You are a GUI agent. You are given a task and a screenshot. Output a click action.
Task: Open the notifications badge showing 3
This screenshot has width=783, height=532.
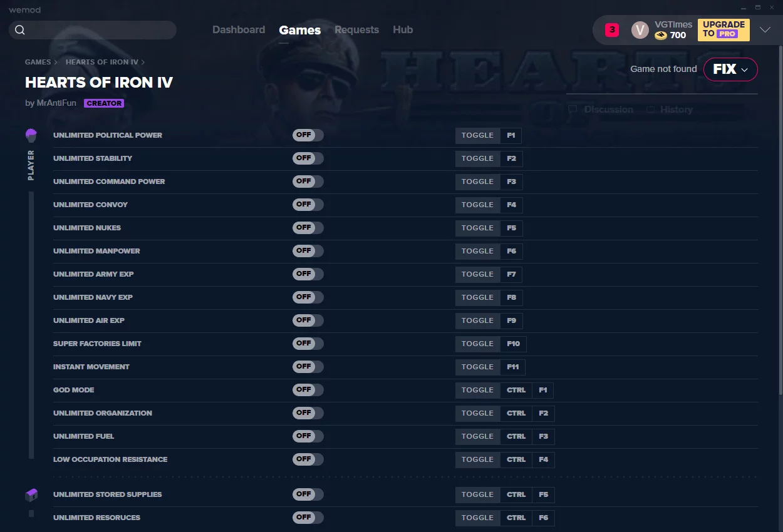612,29
